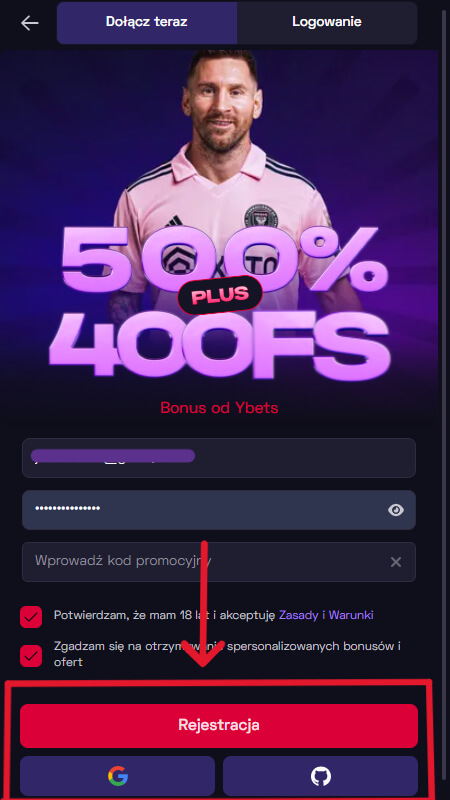This screenshot has width=450, height=800.
Task: Click the vertical scrollbar on the right edge
Action: (444, 400)
